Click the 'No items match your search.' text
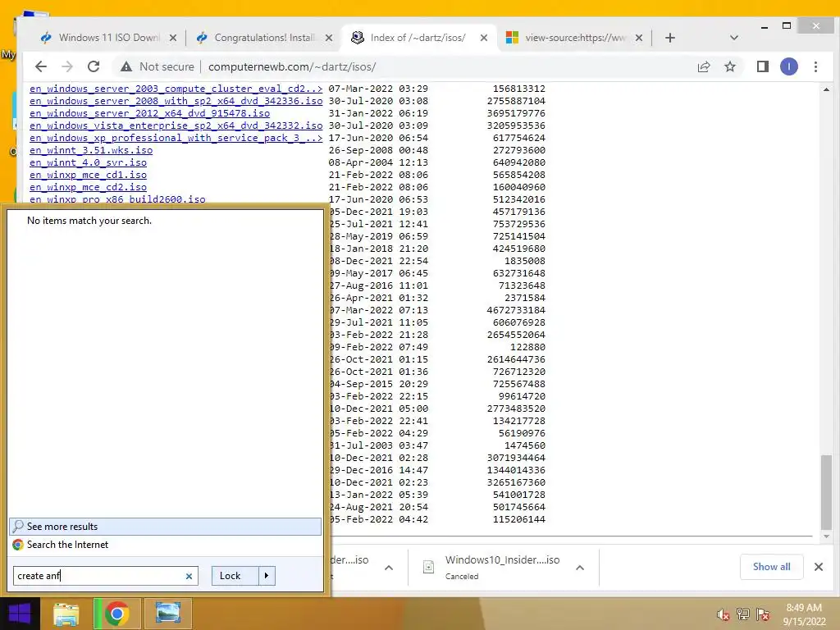 (89, 221)
